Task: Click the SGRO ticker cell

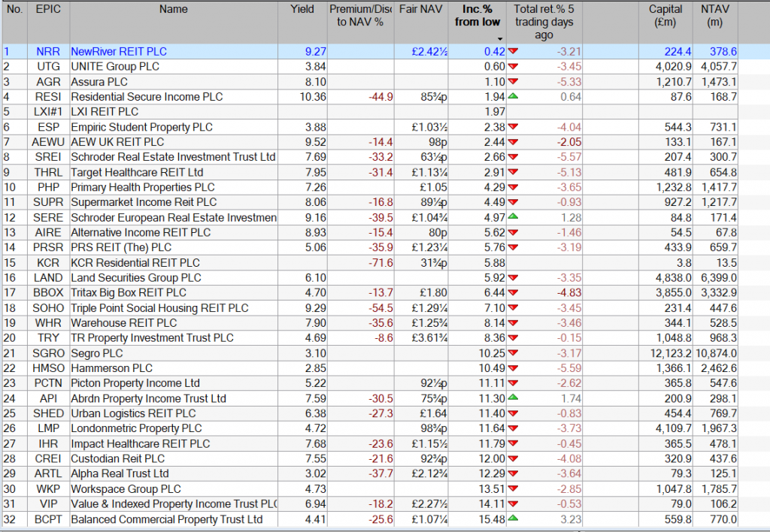Action: [48, 353]
